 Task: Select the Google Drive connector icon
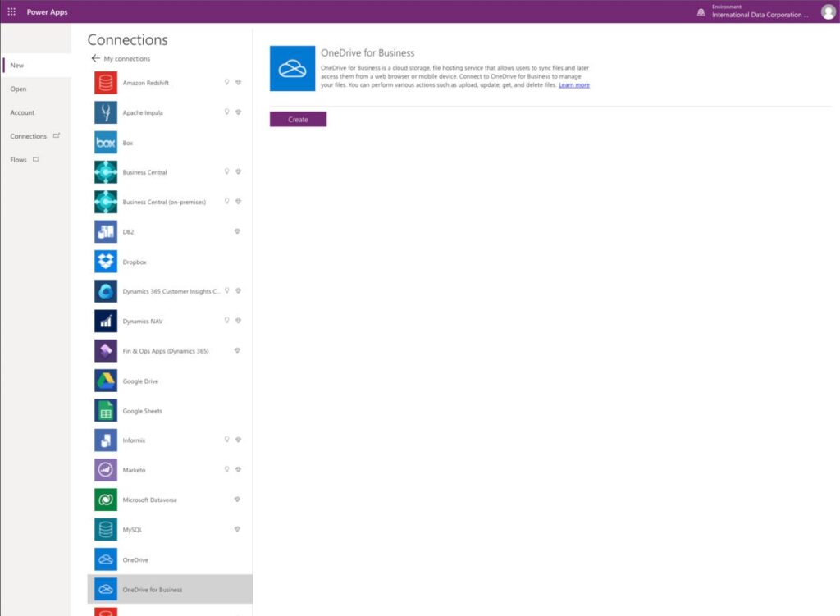tap(106, 381)
